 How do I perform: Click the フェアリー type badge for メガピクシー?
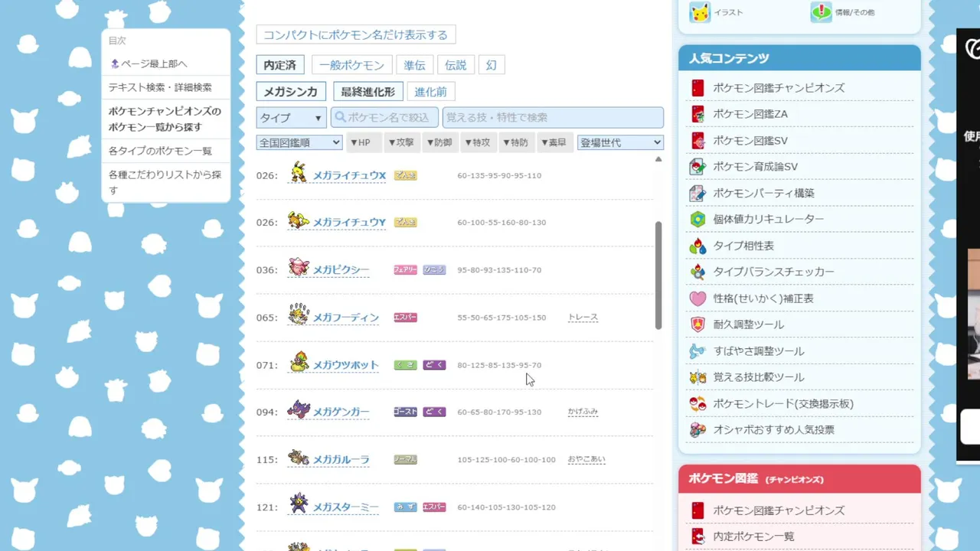coord(405,270)
